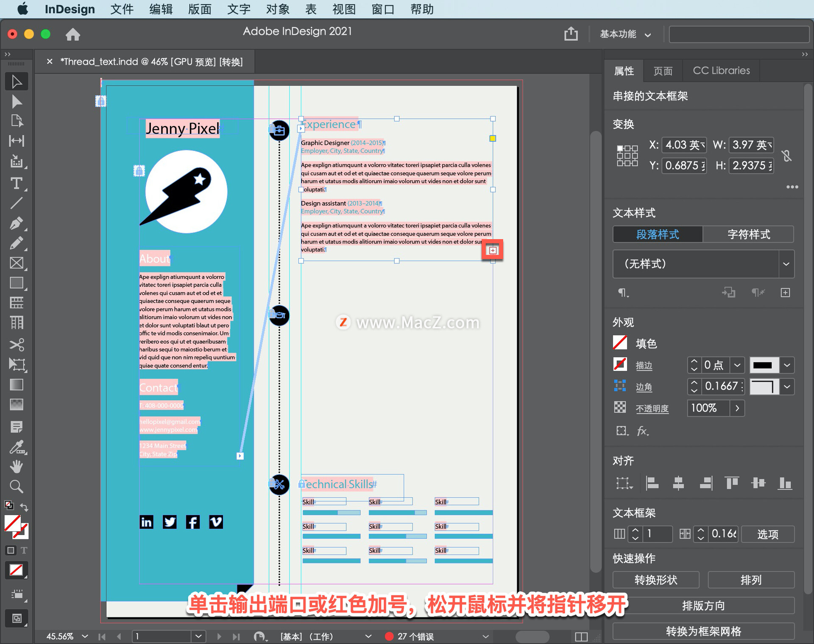Image resolution: width=814 pixels, height=644 pixels.
Task: Select the Pencil tool
Action: (x=17, y=243)
